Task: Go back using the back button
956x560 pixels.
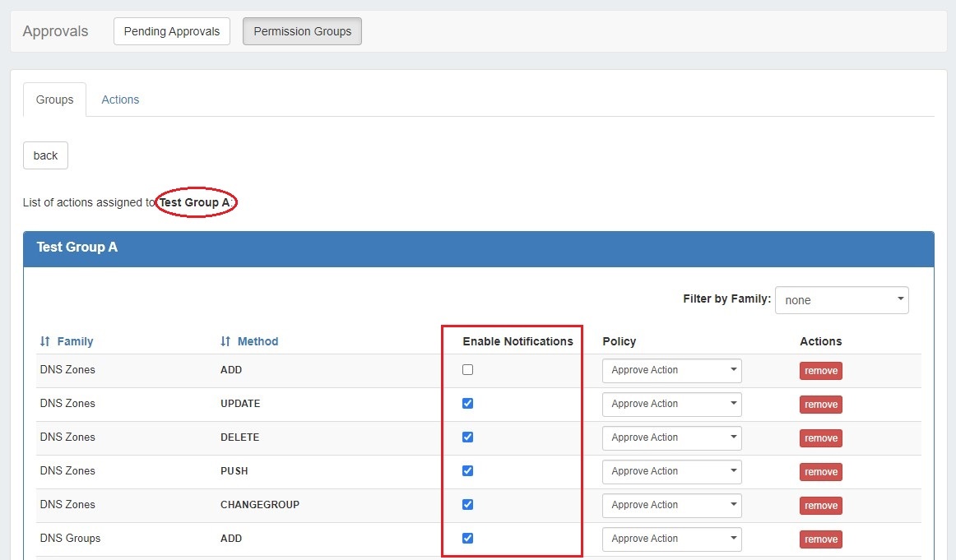Action: [x=45, y=155]
